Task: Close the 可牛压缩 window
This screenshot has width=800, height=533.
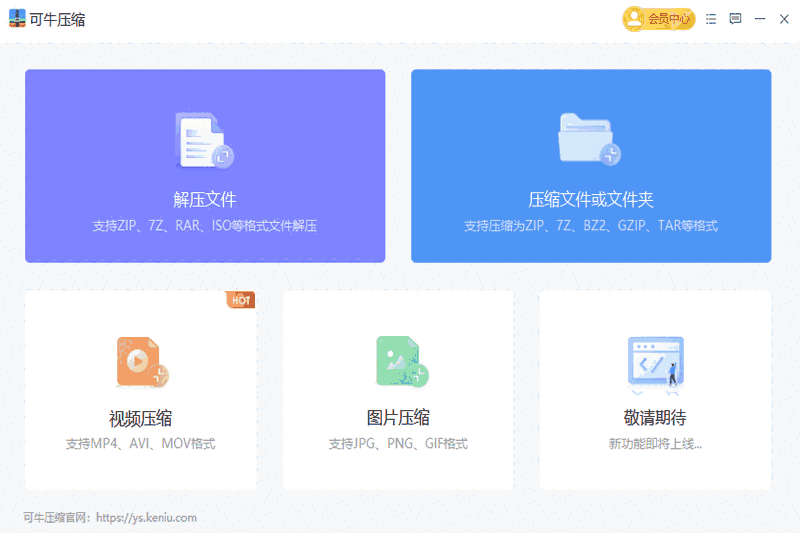Action: [x=784, y=19]
